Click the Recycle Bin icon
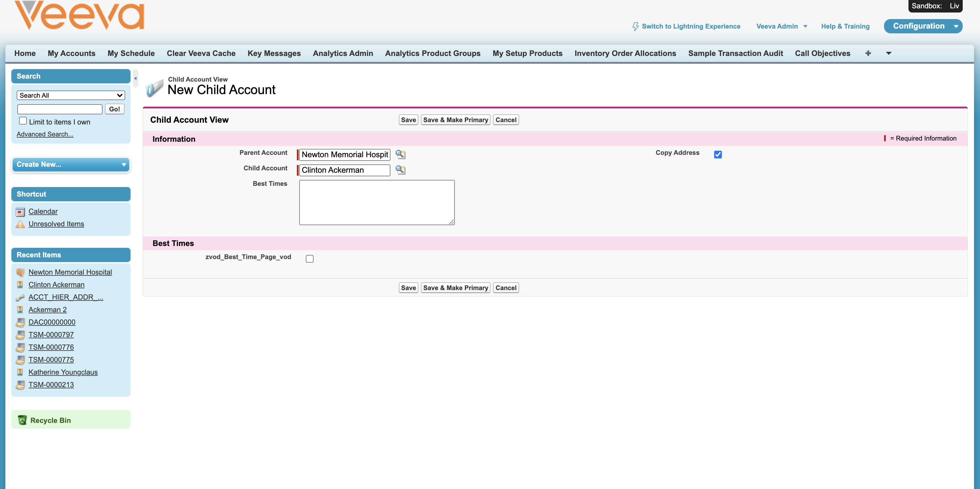This screenshot has height=489, width=980. 22,420
